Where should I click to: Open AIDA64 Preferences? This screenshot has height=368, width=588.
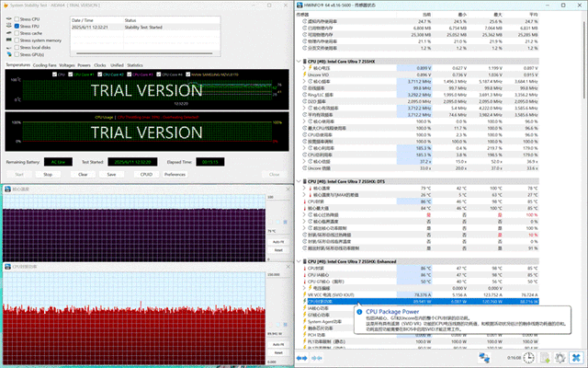[x=175, y=175]
